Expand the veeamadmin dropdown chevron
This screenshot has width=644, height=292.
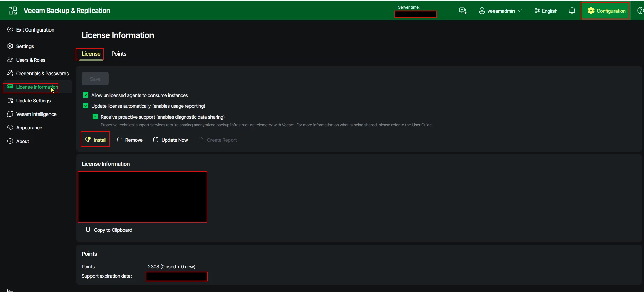click(x=520, y=11)
